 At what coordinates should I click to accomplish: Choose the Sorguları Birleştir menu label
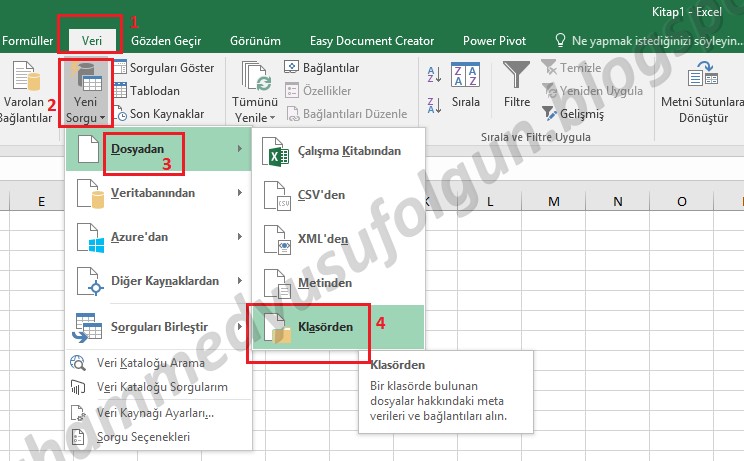pyautogui.click(x=159, y=327)
